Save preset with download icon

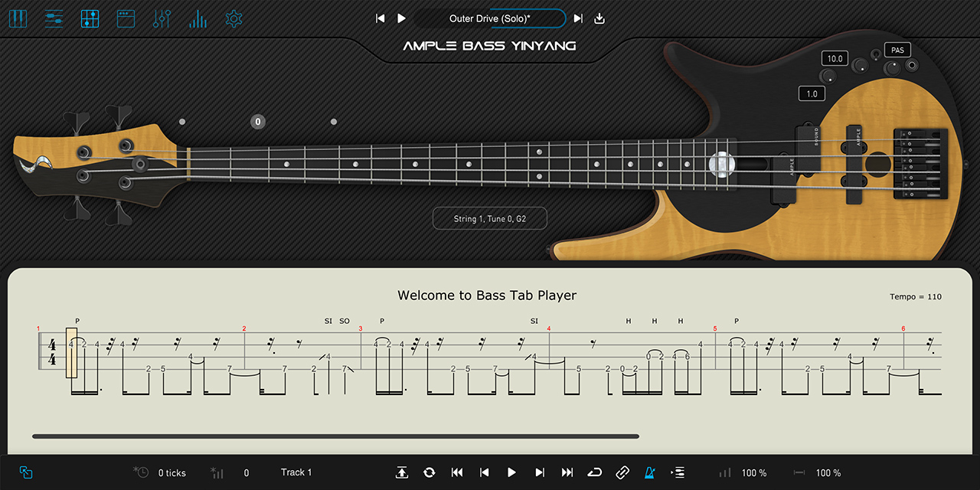tap(599, 18)
